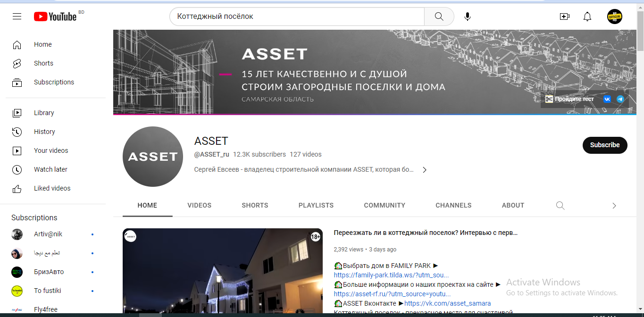Start voice search with microphone
This screenshot has height=317, width=644.
pyautogui.click(x=467, y=17)
